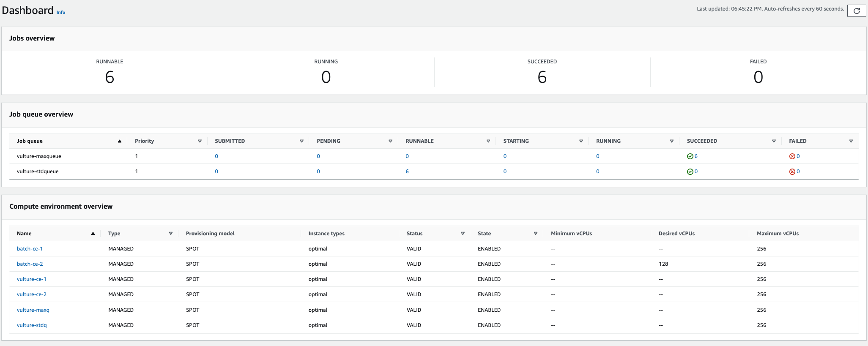Click Maximum vCPUs 256 for batch-ce-1

pos(761,249)
